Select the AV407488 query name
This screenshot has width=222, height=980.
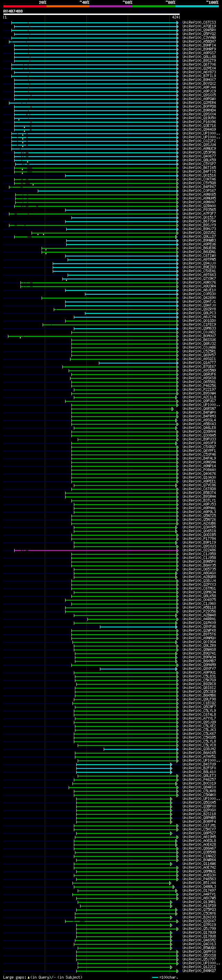tap(13, 11)
